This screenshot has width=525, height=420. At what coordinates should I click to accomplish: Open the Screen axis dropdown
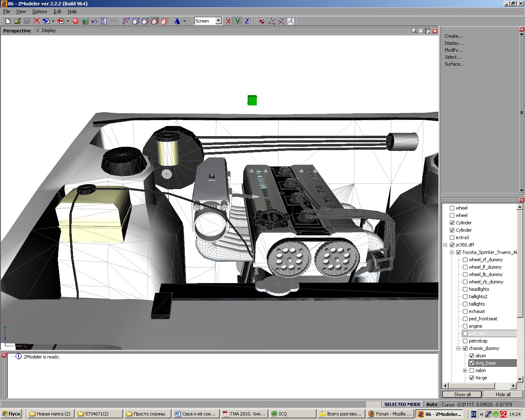tap(218, 21)
